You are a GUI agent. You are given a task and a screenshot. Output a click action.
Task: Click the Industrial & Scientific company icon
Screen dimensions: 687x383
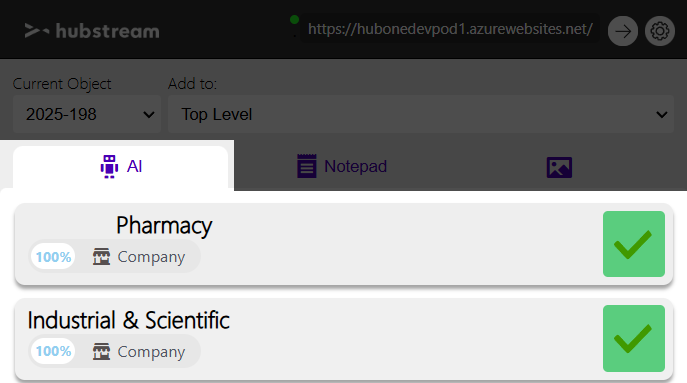(101, 351)
